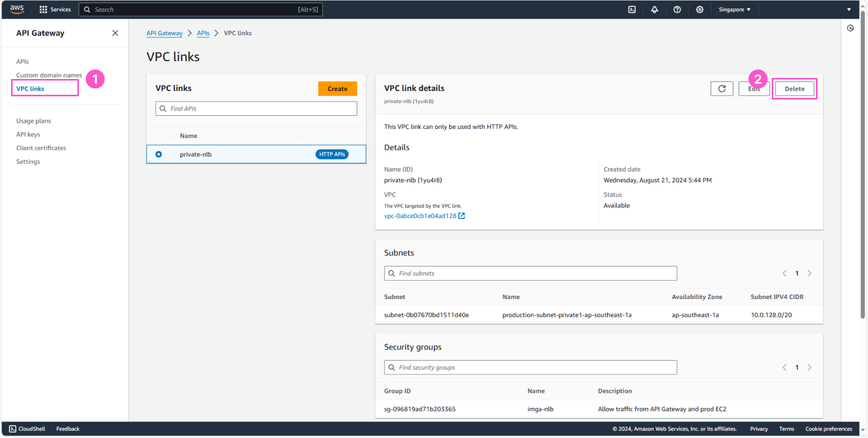
Task: Open the notifications bell
Action: [x=654, y=9]
